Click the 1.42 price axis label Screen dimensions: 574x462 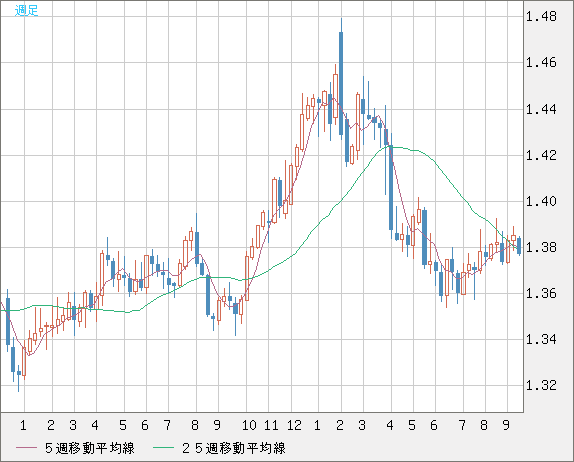pyautogui.click(x=541, y=156)
